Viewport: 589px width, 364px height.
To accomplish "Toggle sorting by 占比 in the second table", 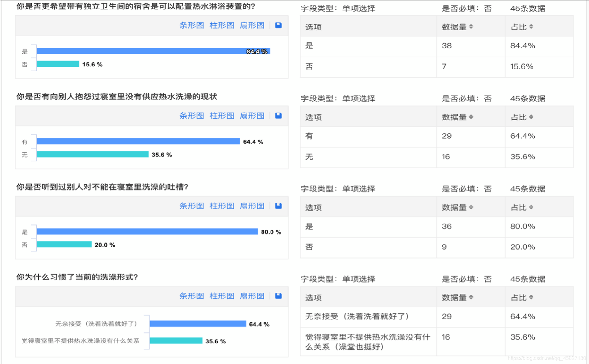I will [531, 117].
